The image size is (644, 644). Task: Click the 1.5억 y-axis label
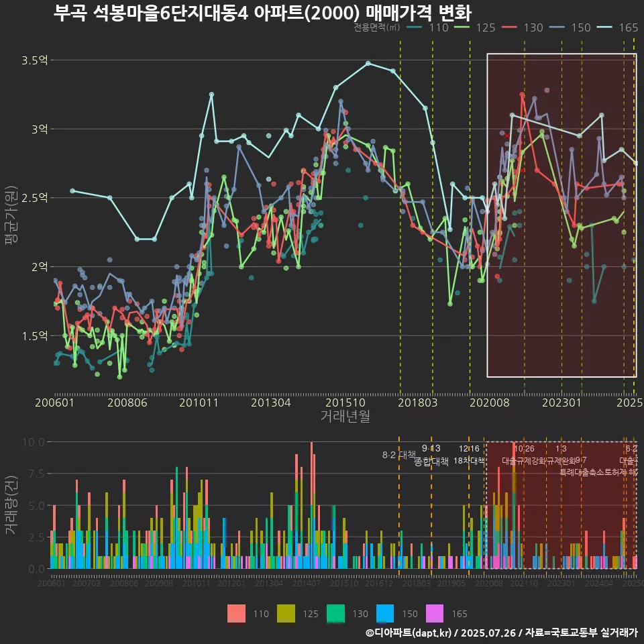(x=35, y=336)
